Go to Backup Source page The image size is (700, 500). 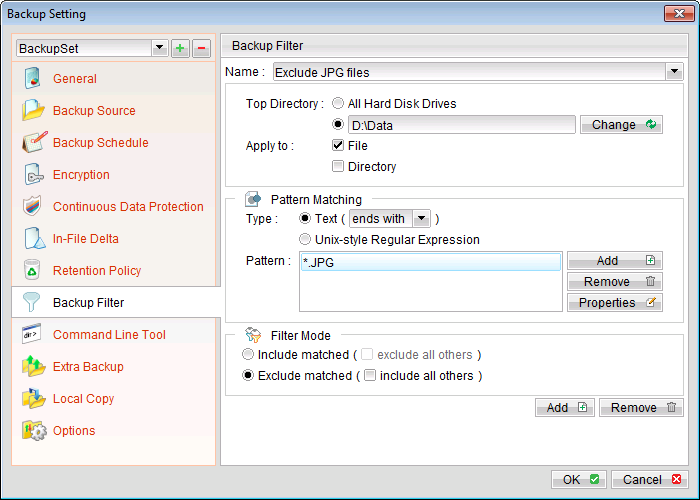coord(94,111)
